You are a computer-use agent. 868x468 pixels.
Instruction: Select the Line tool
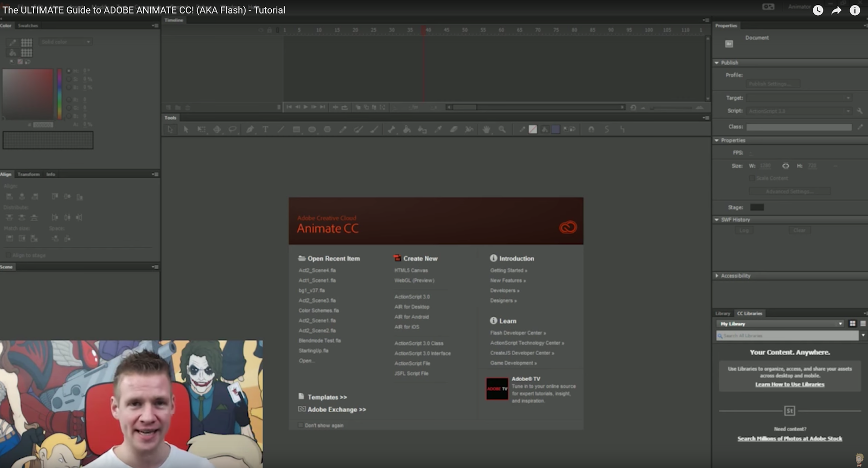[x=281, y=129]
